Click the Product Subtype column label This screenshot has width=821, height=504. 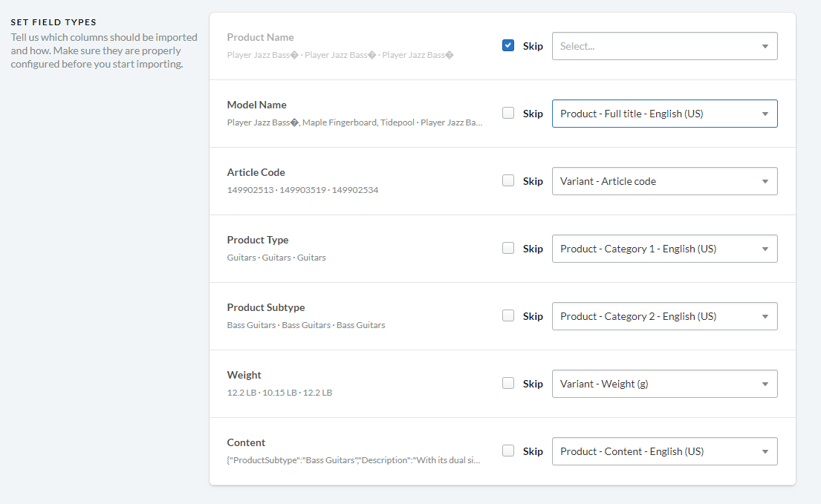click(265, 307)
